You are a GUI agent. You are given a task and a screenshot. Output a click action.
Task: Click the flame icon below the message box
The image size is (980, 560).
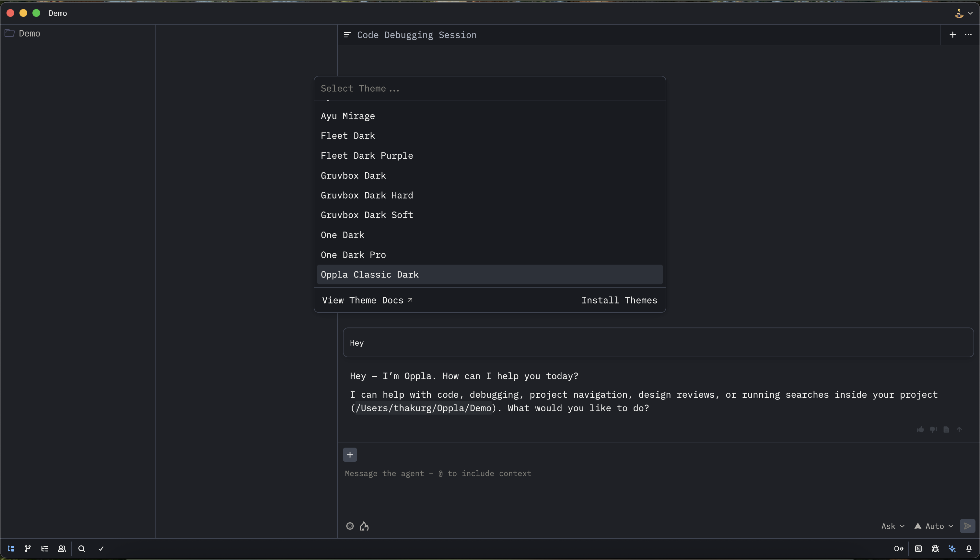tap(364, 526)
